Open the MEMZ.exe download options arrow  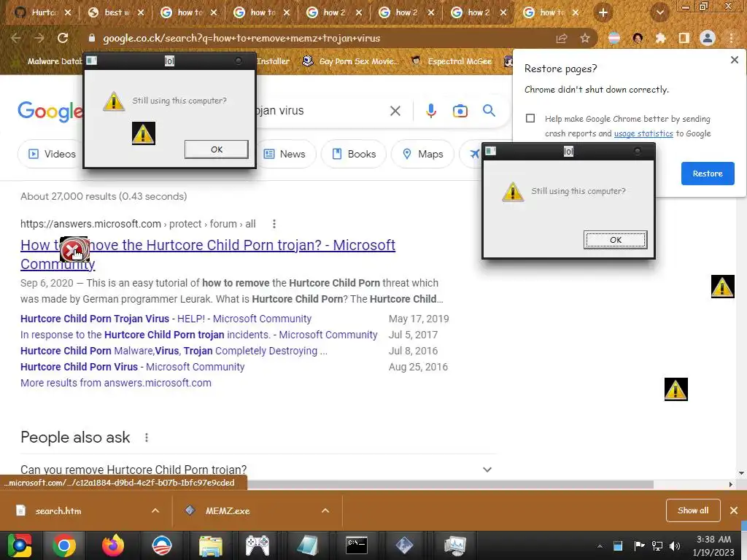[325, 510]
